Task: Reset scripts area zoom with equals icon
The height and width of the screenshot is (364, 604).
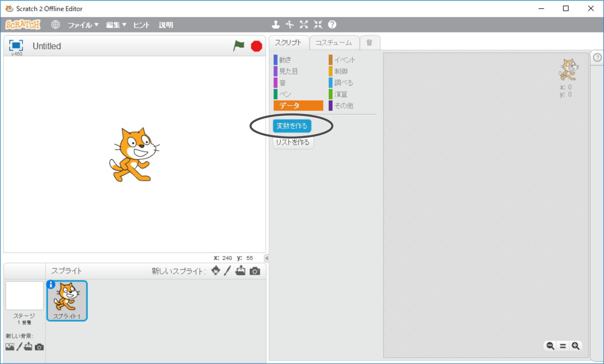Action: click(x=563, y=346)
